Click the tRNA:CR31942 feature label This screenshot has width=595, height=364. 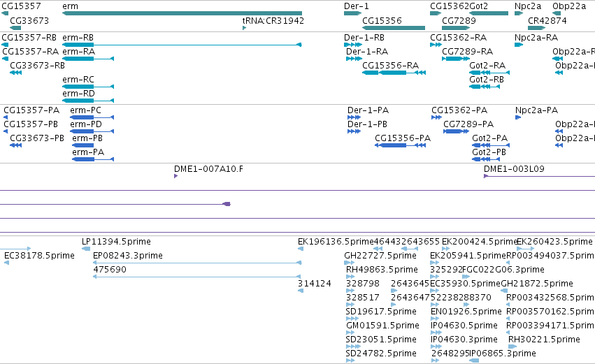(x=273, y=20)
